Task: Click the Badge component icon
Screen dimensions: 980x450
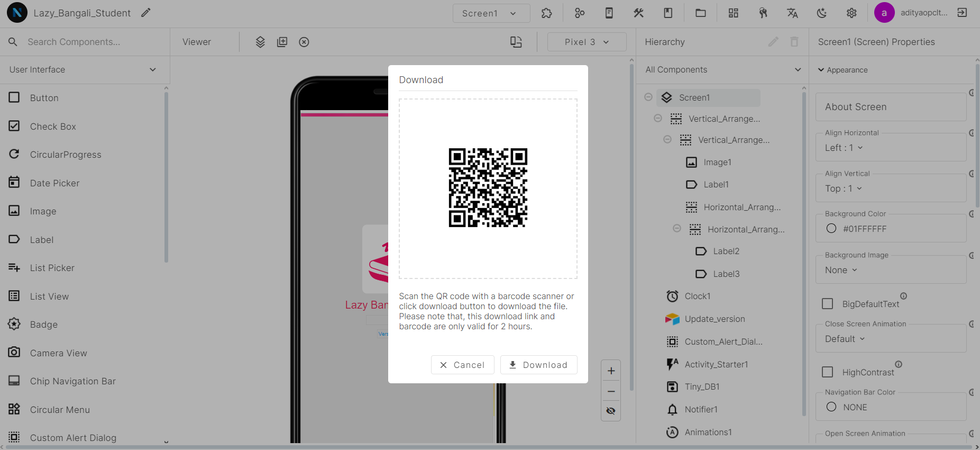Action: pyautogui.click(x=14, y=324)
